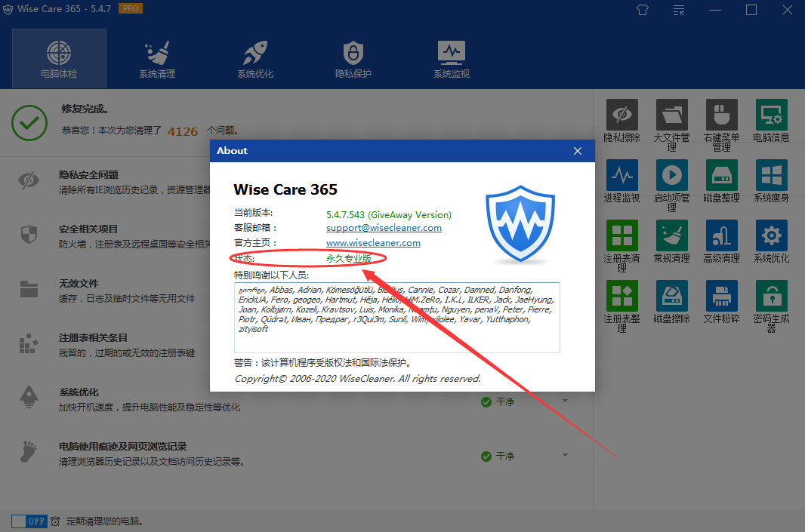Click the PRO badge in title bar
The width and height of the screenshot is (805, 532).
131,9
